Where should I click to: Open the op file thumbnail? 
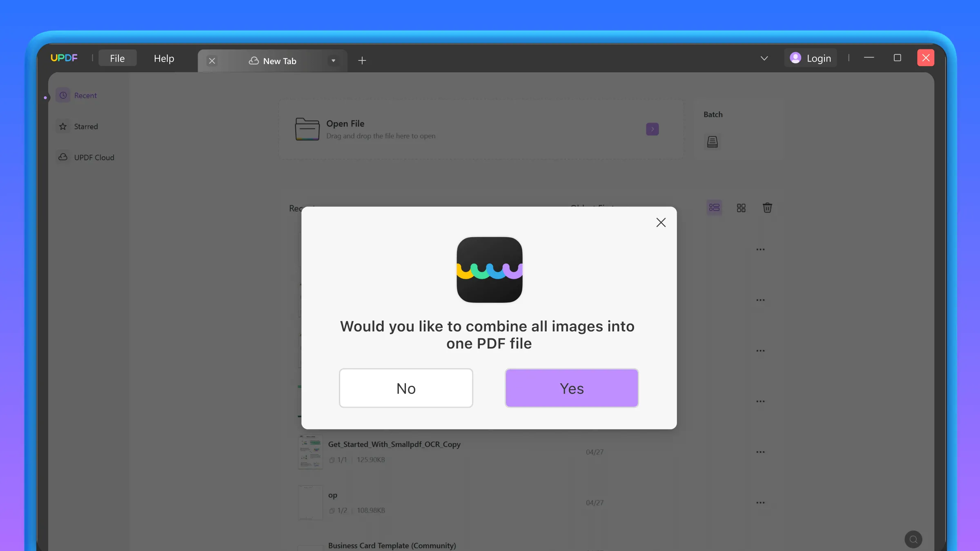310,502
